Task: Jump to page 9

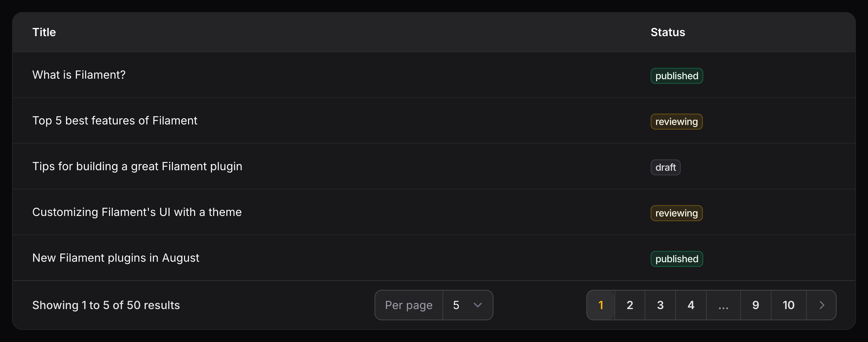Action: 755,305
